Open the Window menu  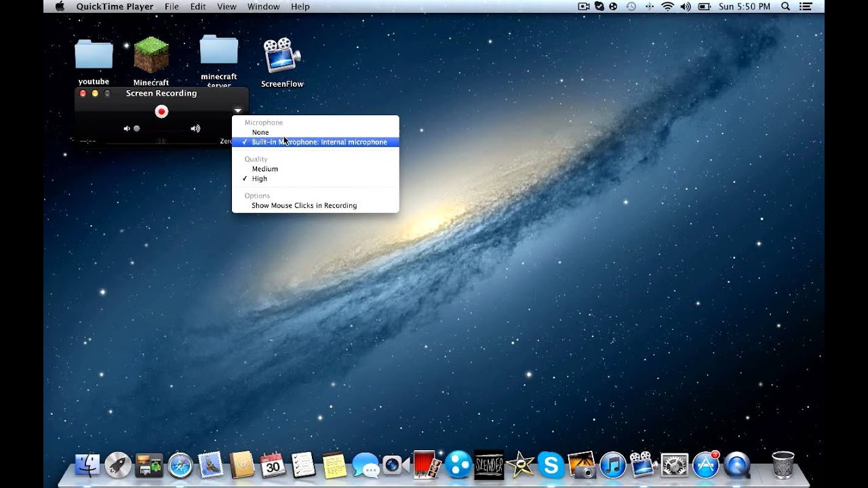264,7
